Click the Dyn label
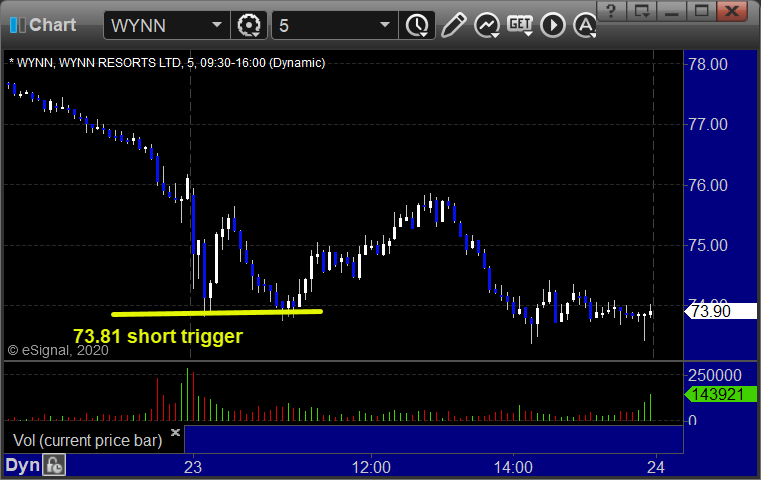The width and height of the screenshot is (761, 480). [x=22, y=465]
